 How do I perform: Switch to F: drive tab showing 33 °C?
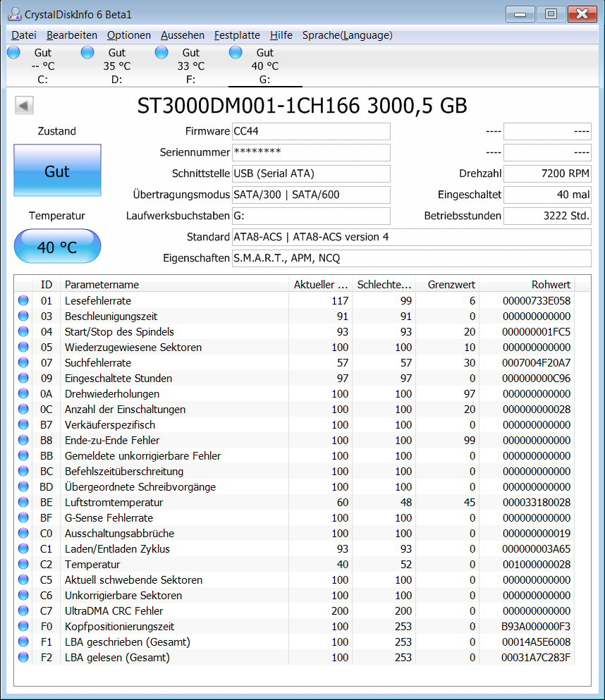coord(191,66)
